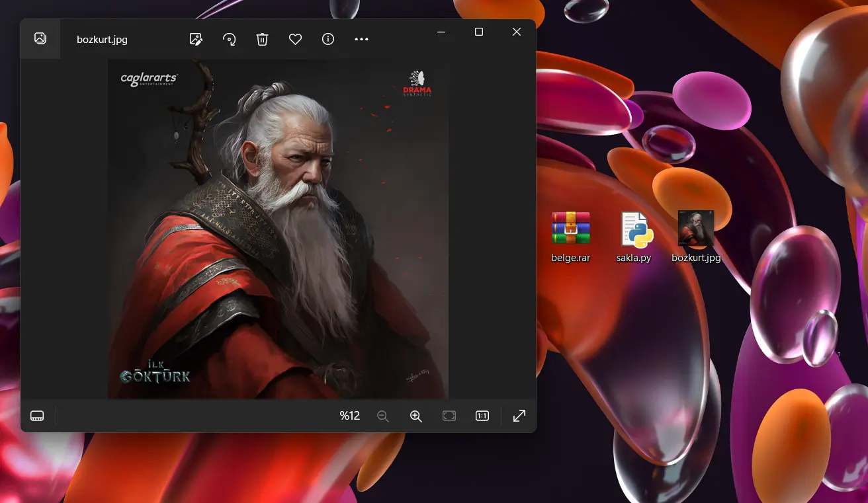The width and height of the screenshot is (868, 503).
Task: Delete bozkurt.jpg using the trash icon
Action: click(262, 40)
